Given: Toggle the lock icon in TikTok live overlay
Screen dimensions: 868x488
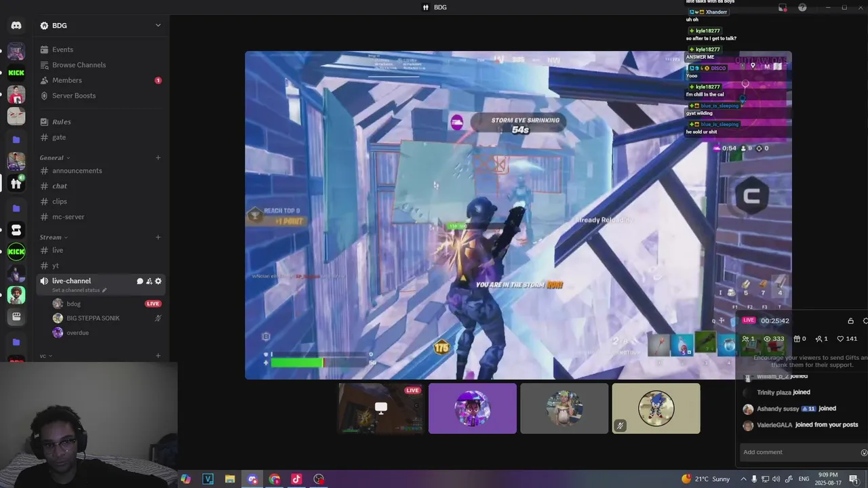Looking at the screenshot, I should coord(851,321).
